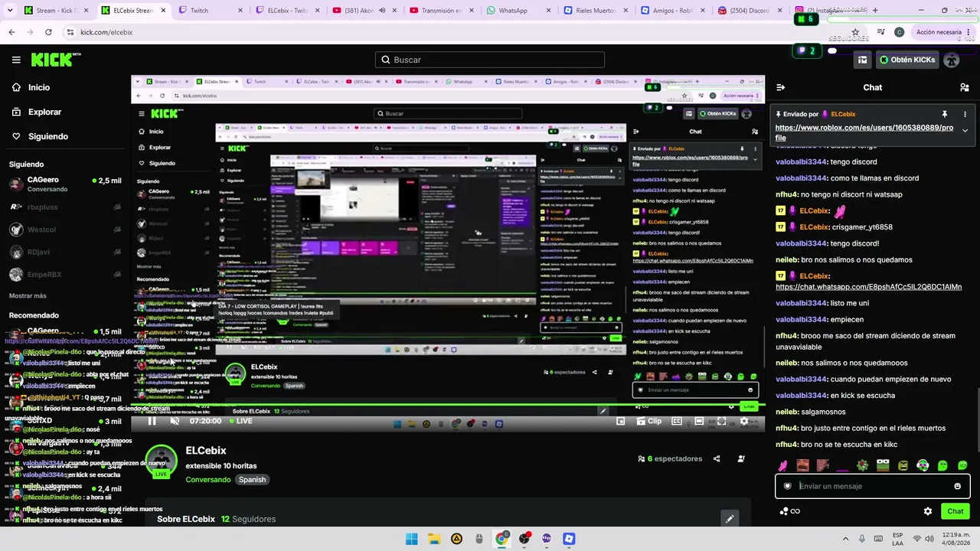Open CAGeero channel under Siguiendo

pos(65,184)
